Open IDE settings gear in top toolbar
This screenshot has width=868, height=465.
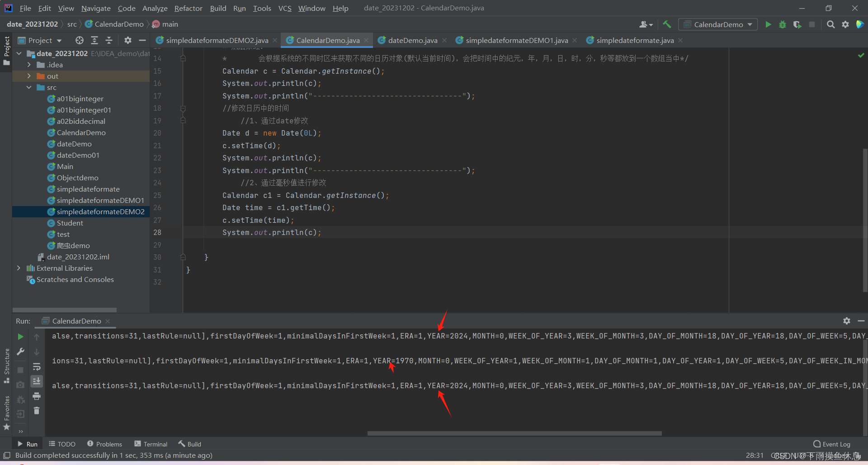pos(845,24)
